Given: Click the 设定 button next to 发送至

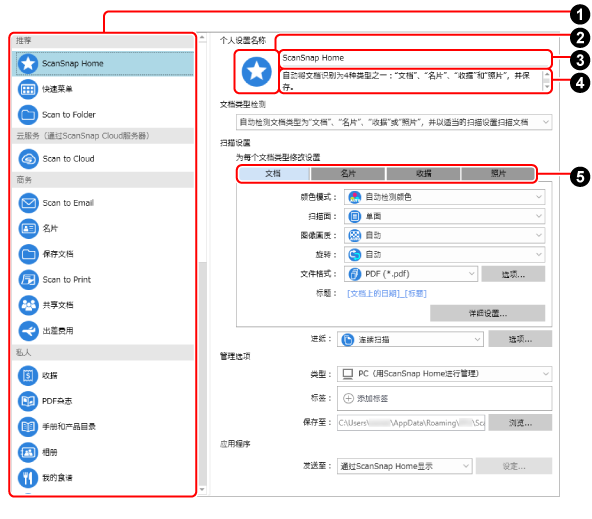Looking at the screenshot, I should (x=513, y=466).
